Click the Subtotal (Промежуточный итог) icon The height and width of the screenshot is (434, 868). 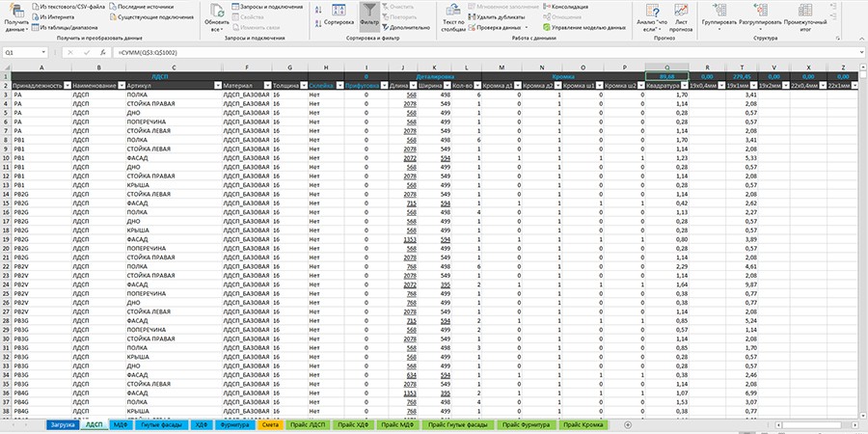tap(805, 14)
